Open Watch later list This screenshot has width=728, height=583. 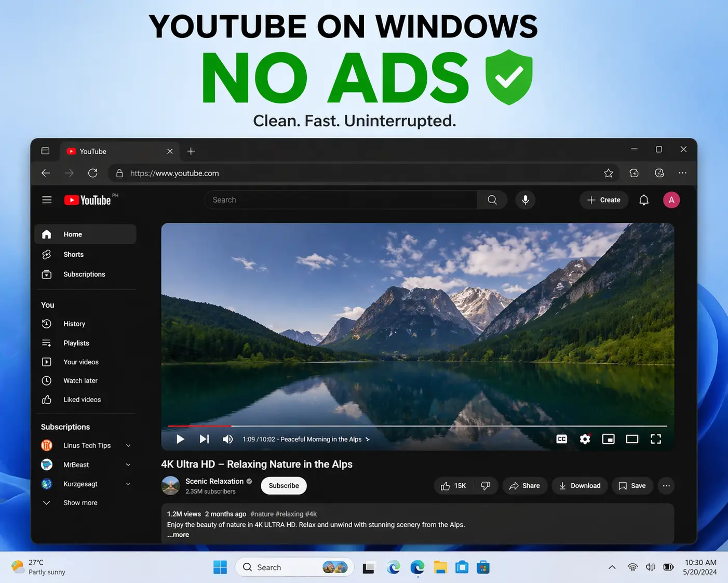pos(85,381)
